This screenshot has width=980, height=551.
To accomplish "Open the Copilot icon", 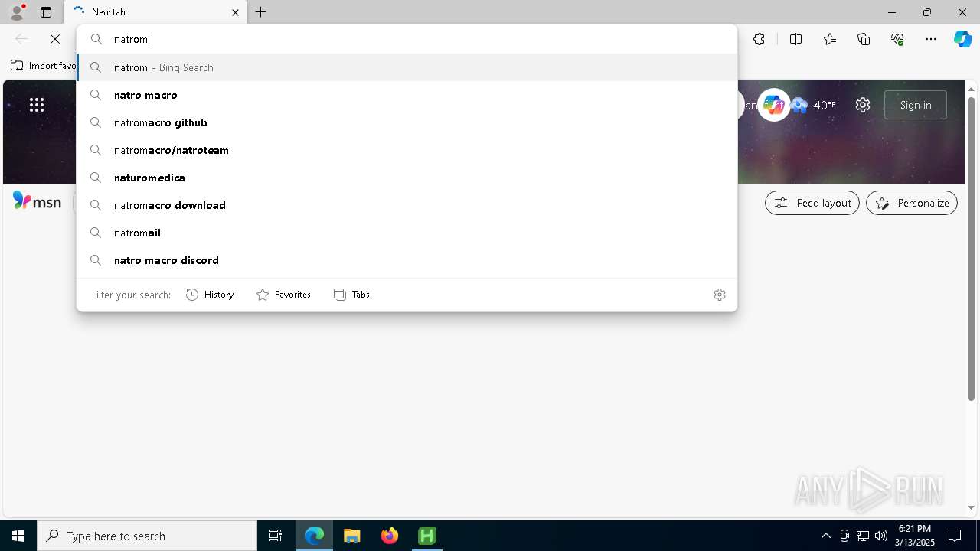I will (x=962, y=39).
